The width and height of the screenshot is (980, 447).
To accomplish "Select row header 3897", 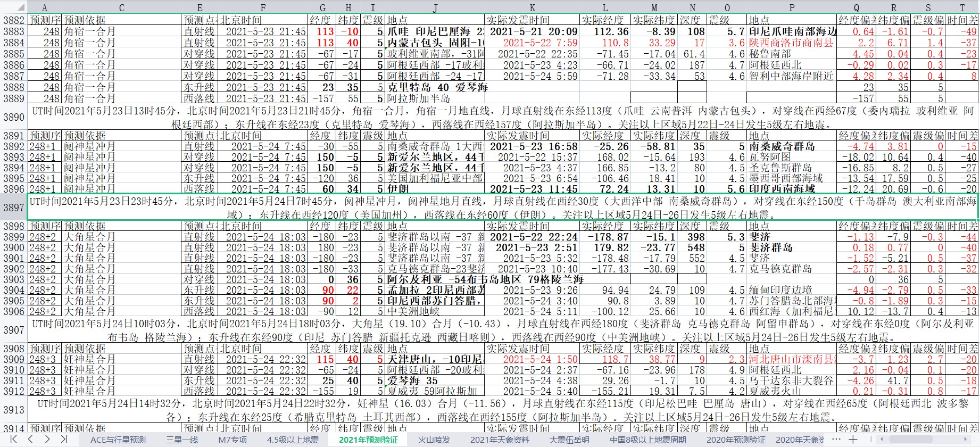I will [13, 208].
